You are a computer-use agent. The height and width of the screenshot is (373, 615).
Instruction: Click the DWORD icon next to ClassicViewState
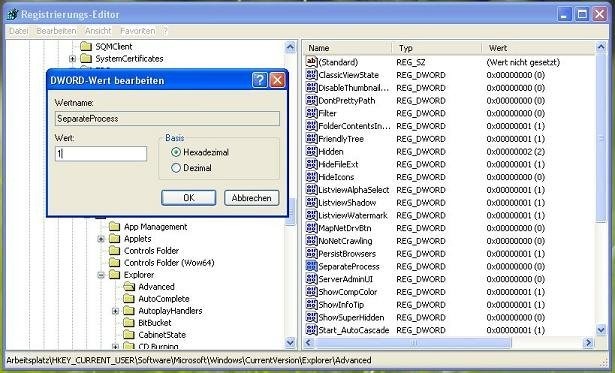click(x=311, y=75)
